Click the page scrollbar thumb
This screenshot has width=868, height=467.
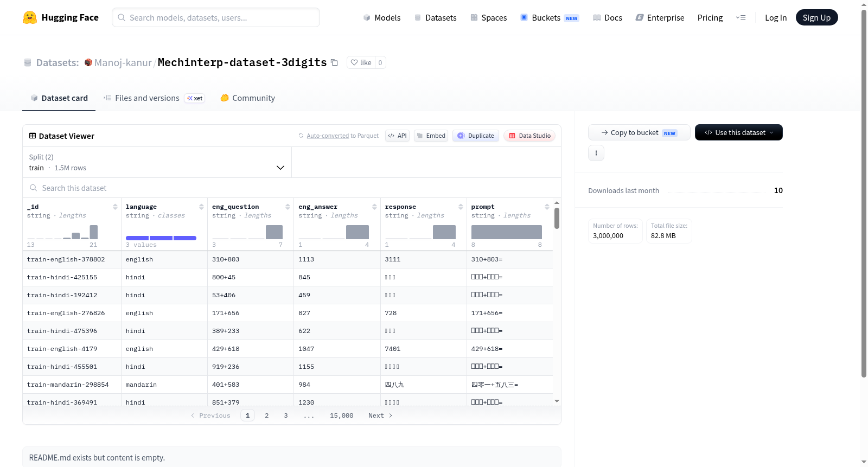(x=864, y=193)
